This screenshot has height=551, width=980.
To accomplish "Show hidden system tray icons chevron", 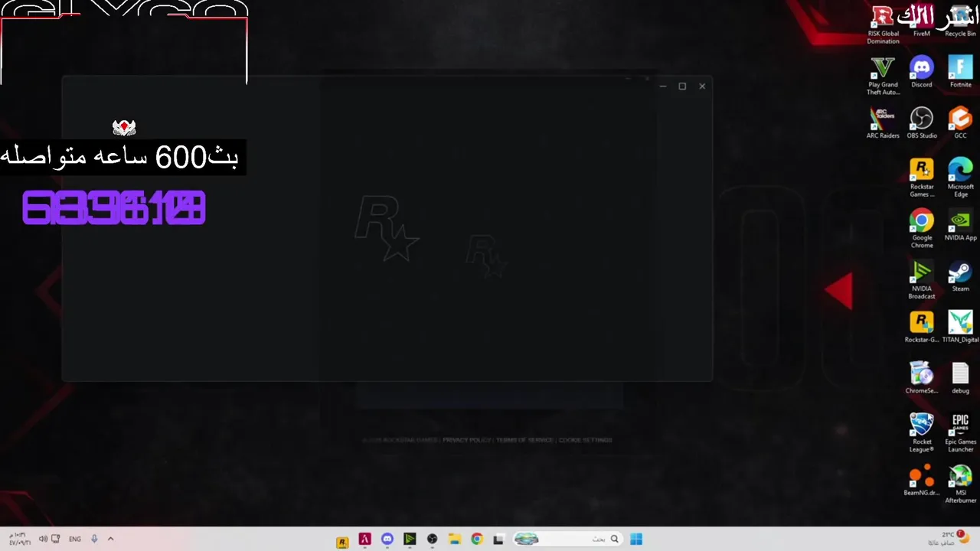I will (110, 539).
